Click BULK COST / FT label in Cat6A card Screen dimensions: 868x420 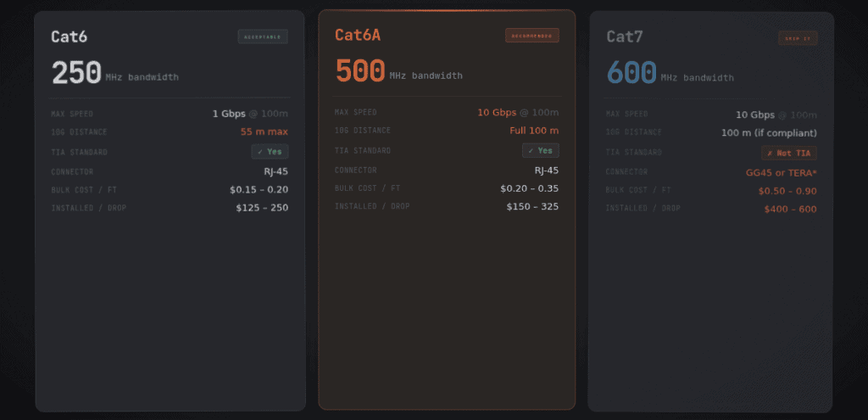pyautogui.click(x=367, y=188)
